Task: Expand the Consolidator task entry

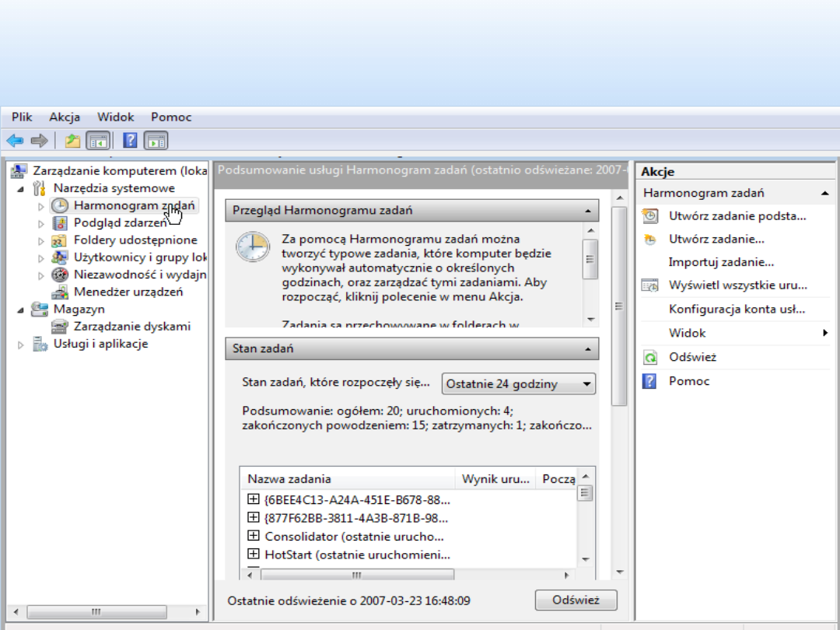Action: tap(253, 536)
